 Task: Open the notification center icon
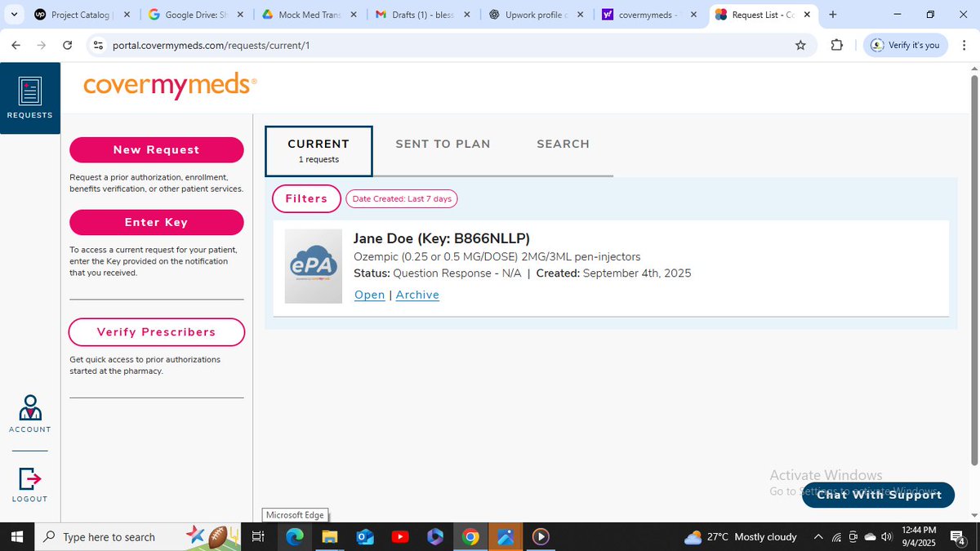[959, 536]
